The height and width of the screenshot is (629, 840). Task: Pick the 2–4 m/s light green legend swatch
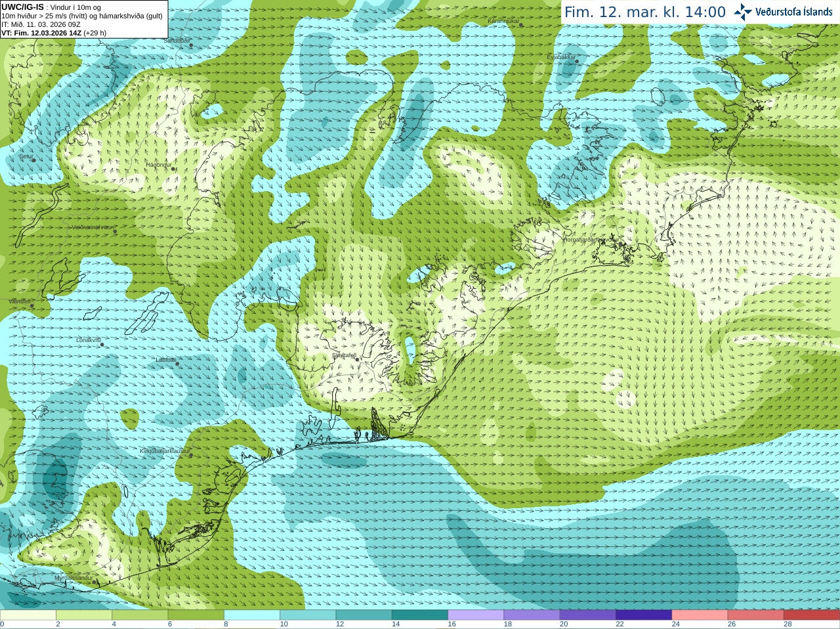(84, 615)
